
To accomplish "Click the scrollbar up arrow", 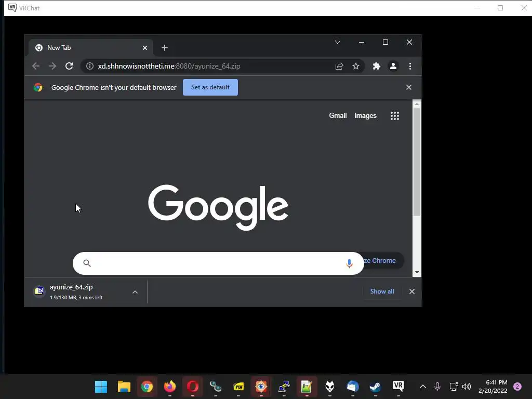I will coord(417,104).
